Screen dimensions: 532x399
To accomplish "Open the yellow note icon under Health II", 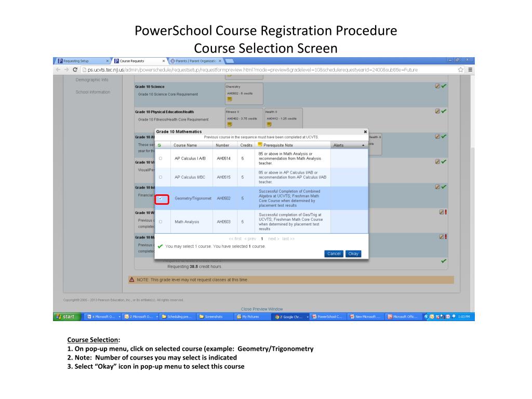I will [269, 124].
